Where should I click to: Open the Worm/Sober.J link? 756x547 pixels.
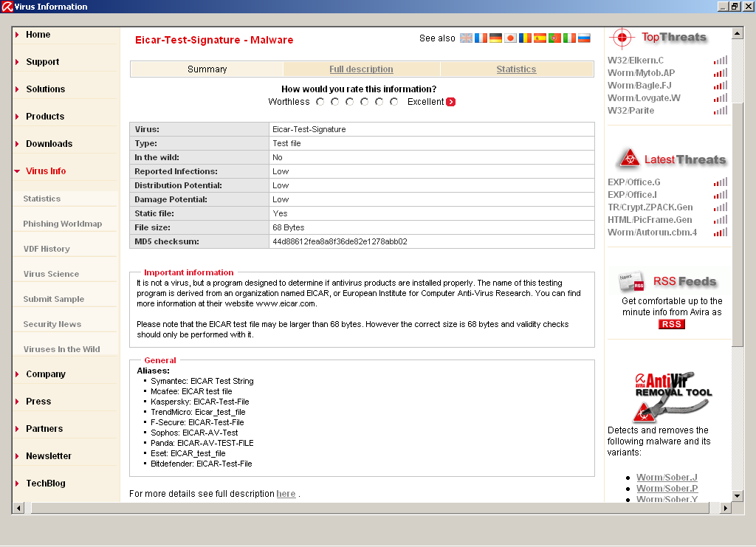667,477
